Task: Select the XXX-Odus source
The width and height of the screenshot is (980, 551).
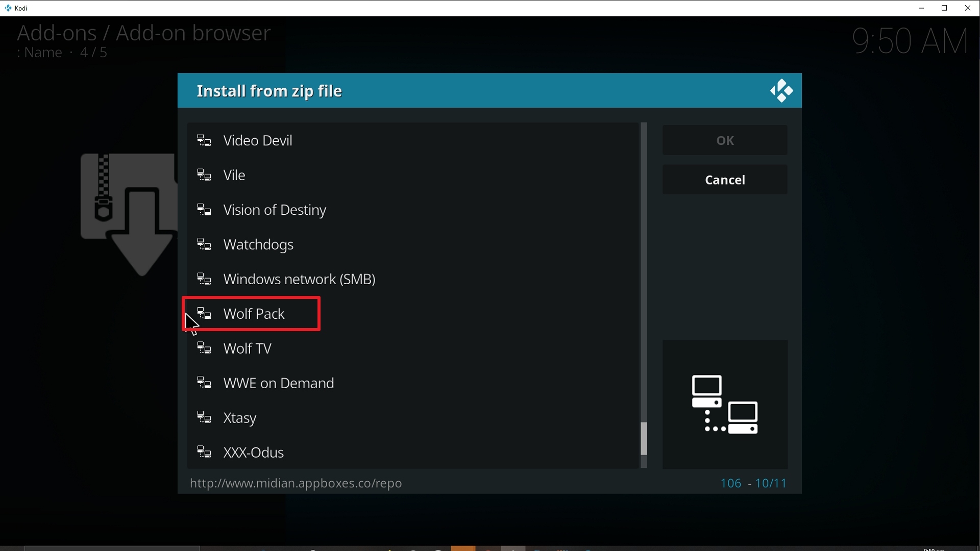Action: (413, 453)
